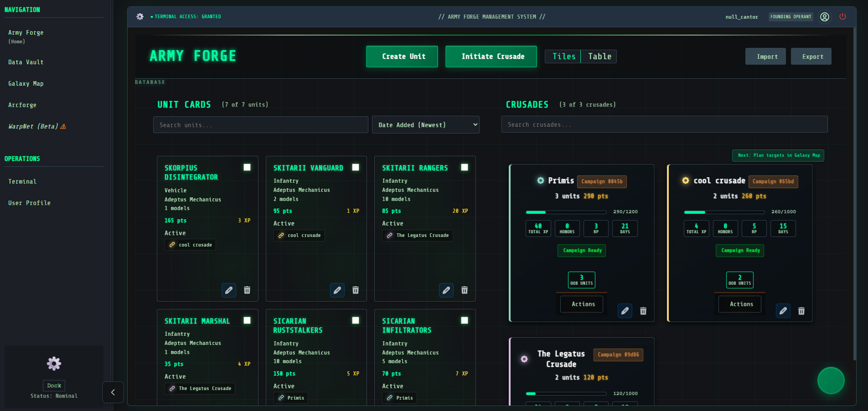The width and height of the screenshot is (868, 411).
Task: Focus the Search units field
Action: pos(261,125)
